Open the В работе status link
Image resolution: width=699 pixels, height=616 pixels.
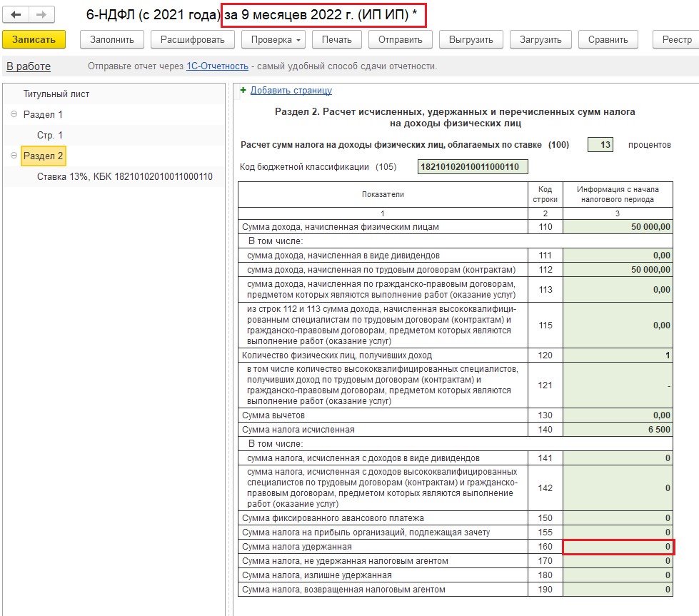29,66
